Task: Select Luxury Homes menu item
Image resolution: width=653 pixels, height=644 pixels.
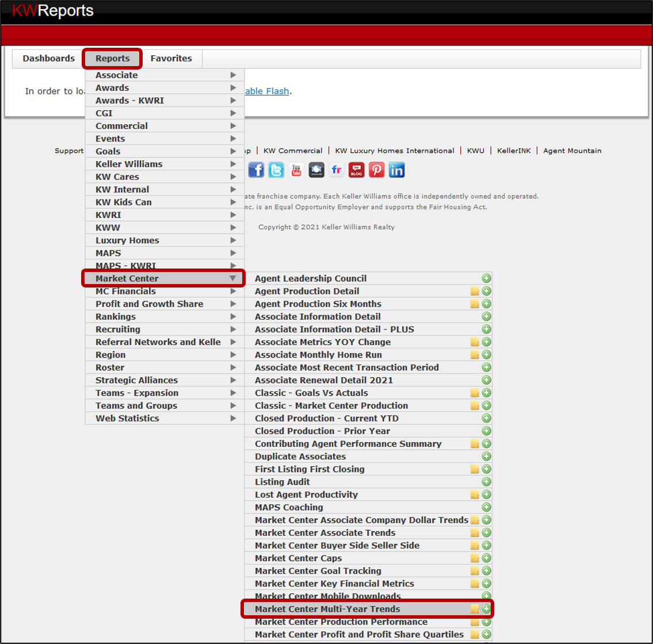Action: tap(165, 240)
